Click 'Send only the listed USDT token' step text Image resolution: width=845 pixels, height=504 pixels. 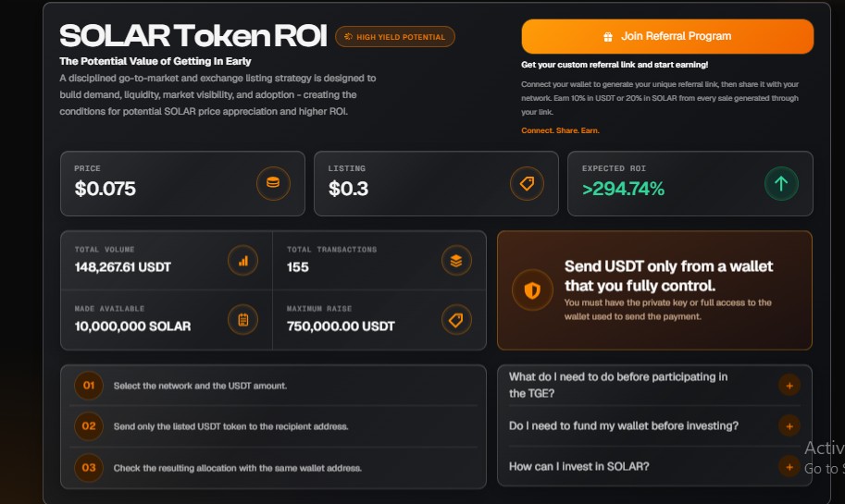(230, 426)
